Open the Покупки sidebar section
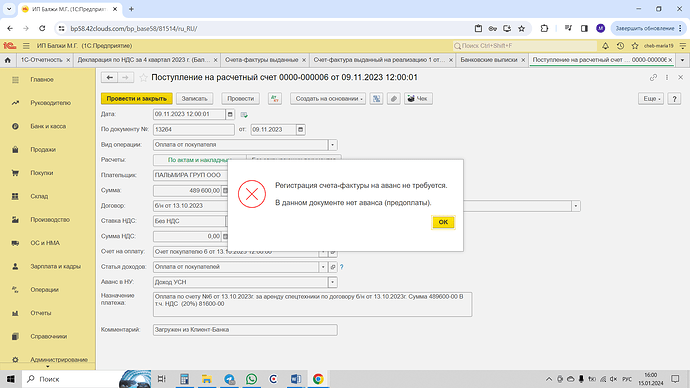Screen dimensions: 690x388 point(42,173)
